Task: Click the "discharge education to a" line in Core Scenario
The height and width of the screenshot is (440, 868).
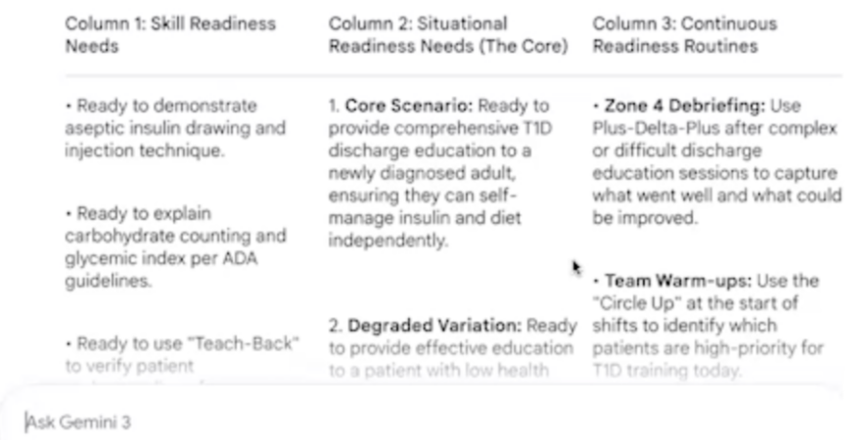Action: point(429,150)
